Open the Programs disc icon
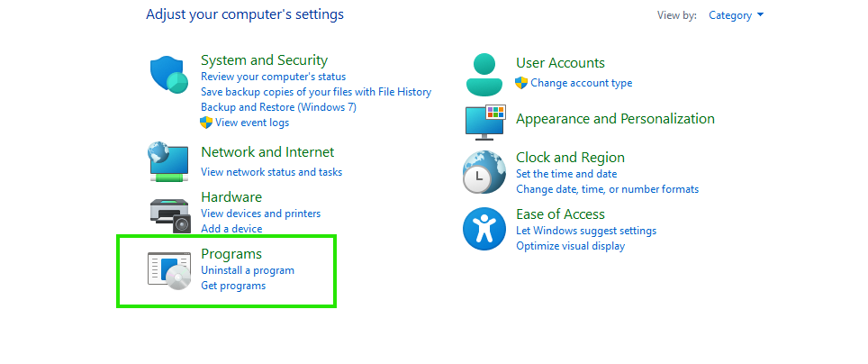The width and height of the screenshot is (868, 364). pos(169,271)
